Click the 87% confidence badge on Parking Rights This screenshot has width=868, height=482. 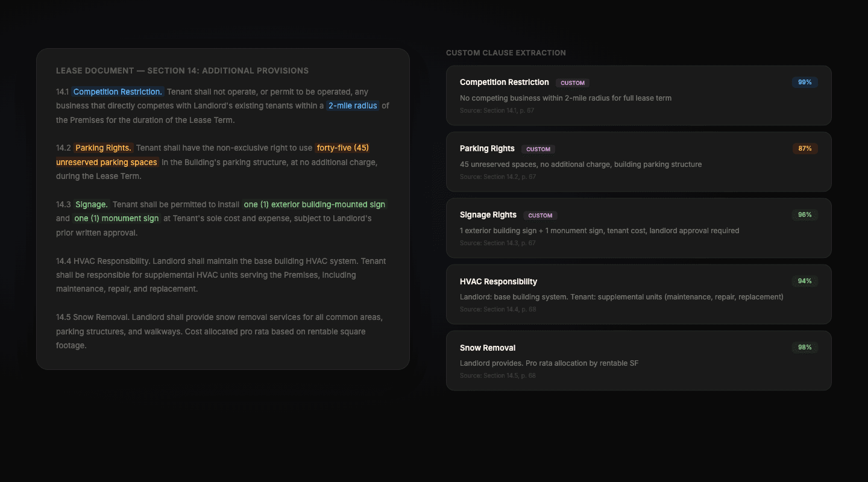click(x=805, y=149)
